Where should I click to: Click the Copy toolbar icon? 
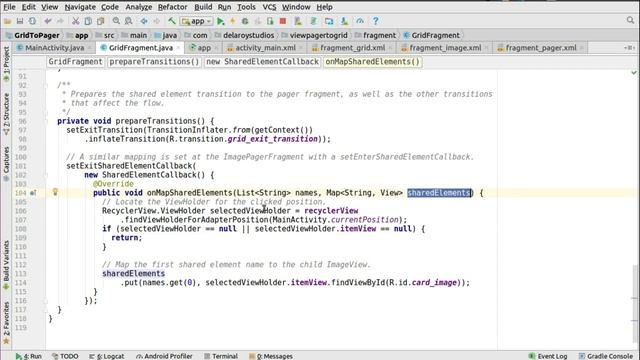(88, 21)
